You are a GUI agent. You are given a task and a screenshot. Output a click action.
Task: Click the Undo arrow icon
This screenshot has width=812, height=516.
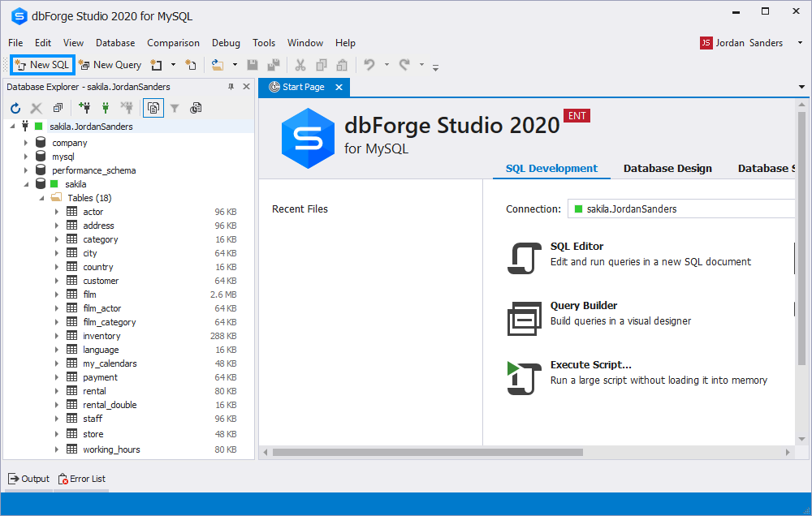[x=369, y=65]
